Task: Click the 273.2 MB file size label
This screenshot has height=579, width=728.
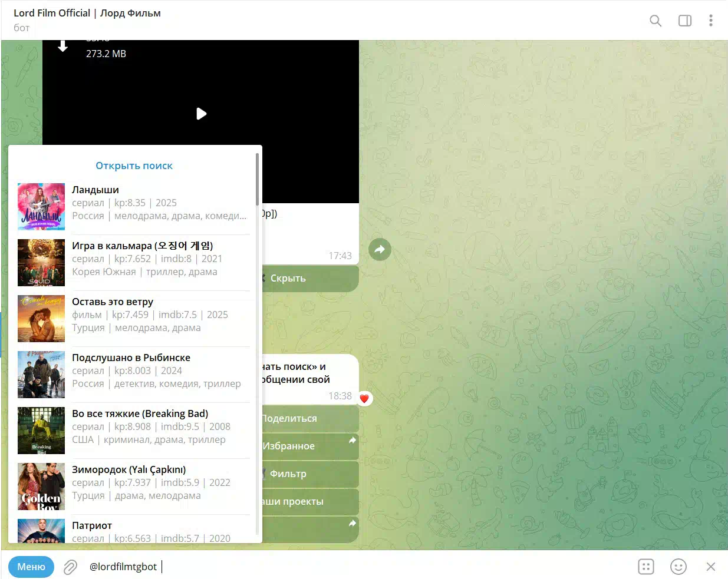Action: pos(106,54)
